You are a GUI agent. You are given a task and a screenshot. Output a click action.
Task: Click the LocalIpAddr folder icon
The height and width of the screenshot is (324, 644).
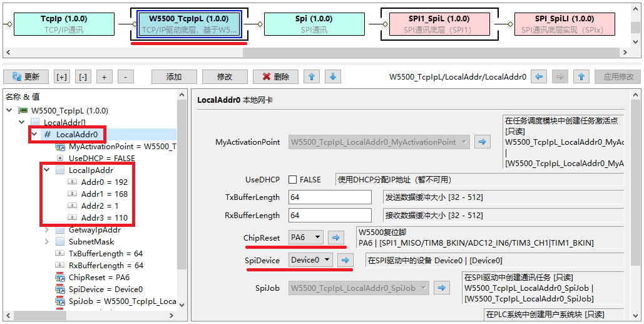pyautogui.click(x=60, y=170)
